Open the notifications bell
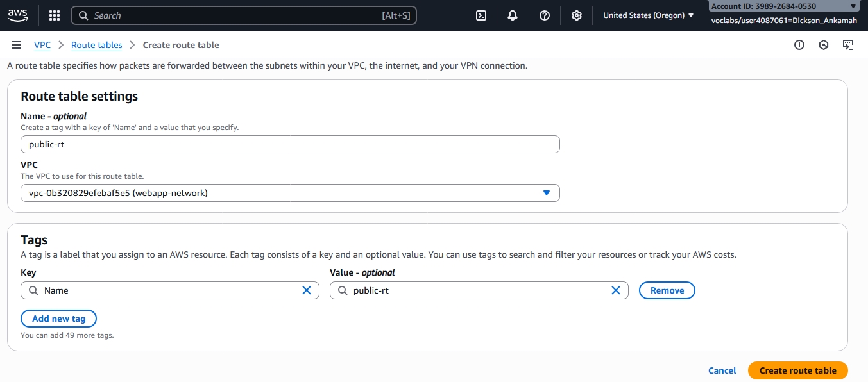The image size is (868, 382). pos(513,15)
